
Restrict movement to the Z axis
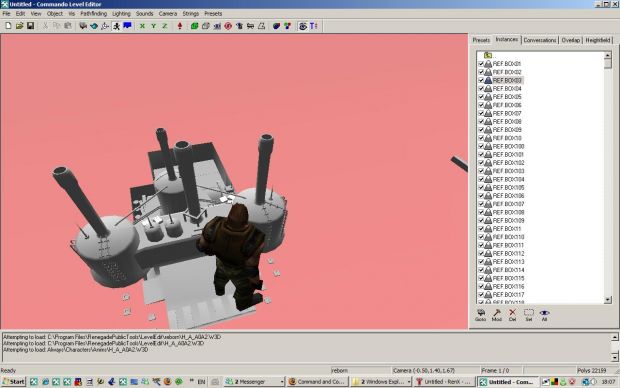coord(164,26)
